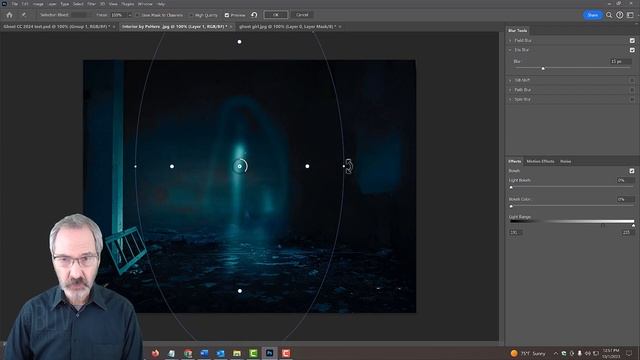The height and width of the screenshot is (360, 640).
Task: Click the Light Range gradient bar
Action: [x=571, y=221]
